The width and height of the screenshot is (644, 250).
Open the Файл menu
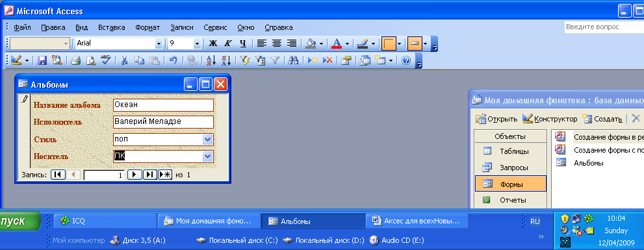[x=22, y=27]
